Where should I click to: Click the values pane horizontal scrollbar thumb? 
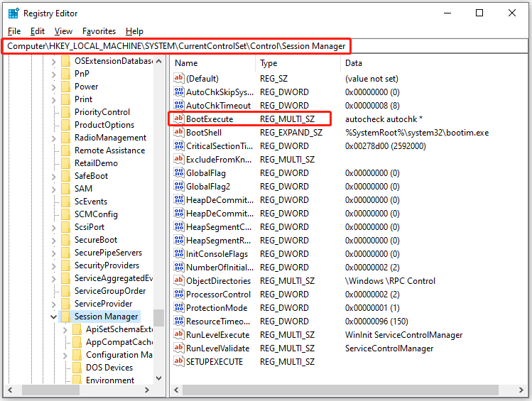340,390
